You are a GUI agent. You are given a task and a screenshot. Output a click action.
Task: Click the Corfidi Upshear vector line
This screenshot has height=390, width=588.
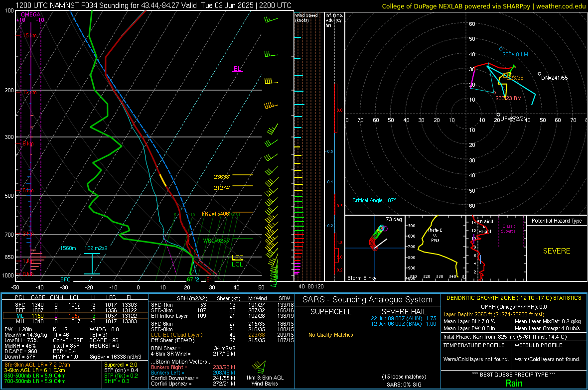(193, 384)
